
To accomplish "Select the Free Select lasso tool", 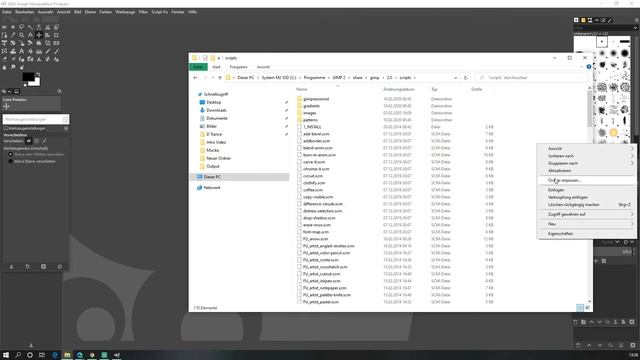I will click(22, 27).
